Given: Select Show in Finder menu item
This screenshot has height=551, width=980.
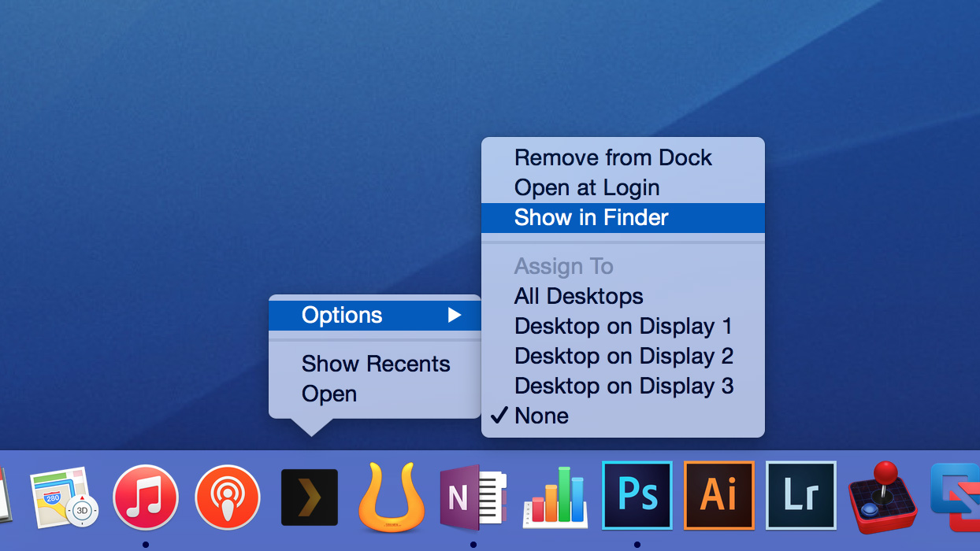Looking at the screenshot, I should tap(623, 217).
